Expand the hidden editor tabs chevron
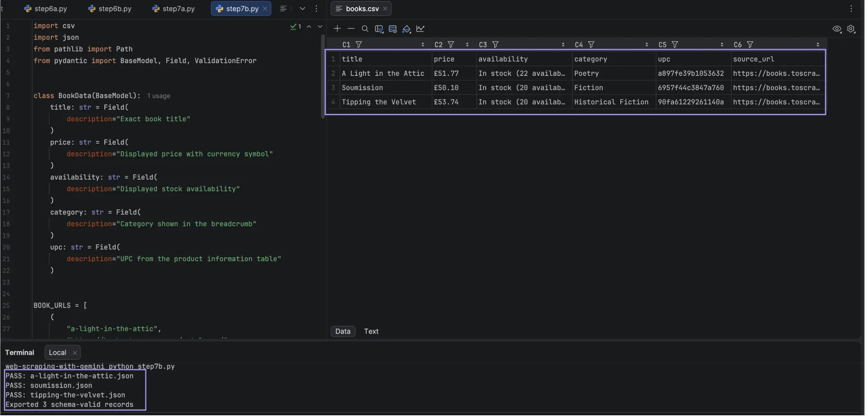The height and width of the screenshot is (417, 868). (x=302, y=8)
